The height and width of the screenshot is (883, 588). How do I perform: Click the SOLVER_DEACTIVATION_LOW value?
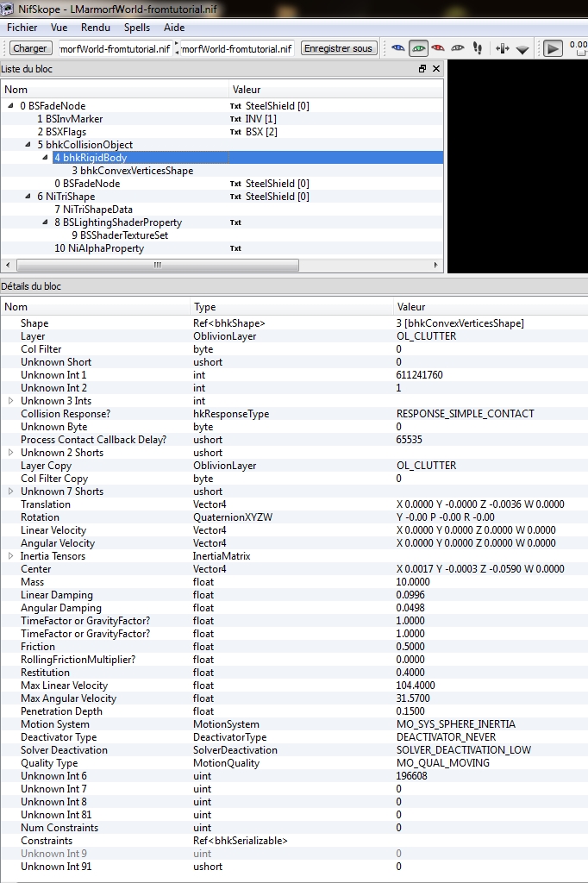coord(464,751)
